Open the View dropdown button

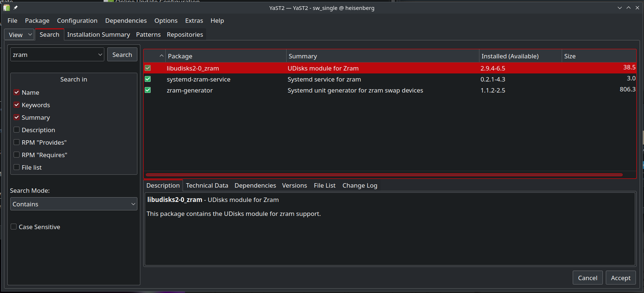[19, 35]
